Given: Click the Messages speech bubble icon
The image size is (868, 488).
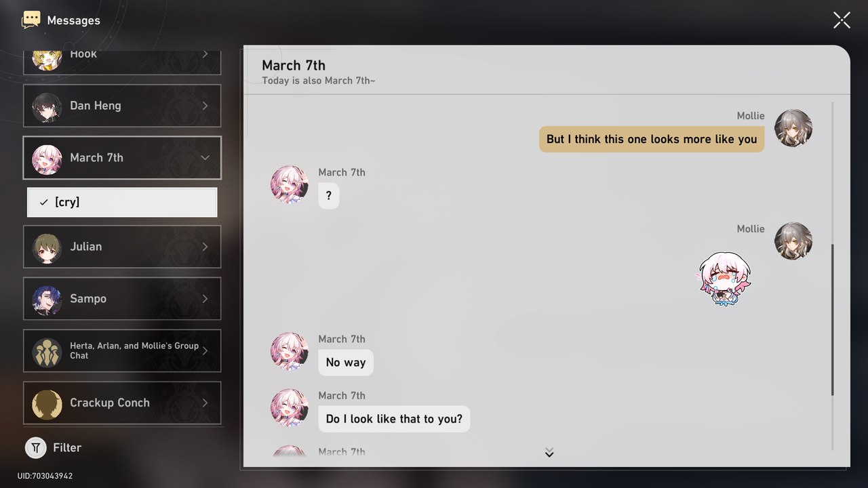Looking at the screenshot, I should click(31, 20).
